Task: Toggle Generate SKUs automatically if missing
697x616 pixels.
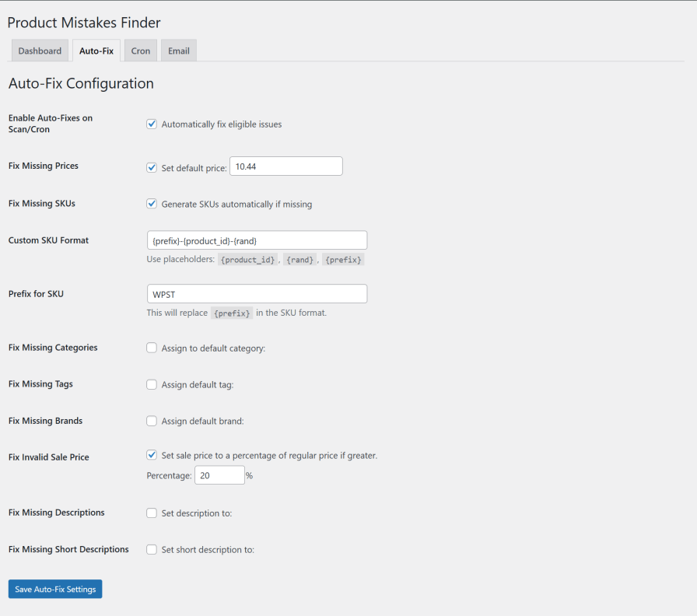Action: (152, 204)
